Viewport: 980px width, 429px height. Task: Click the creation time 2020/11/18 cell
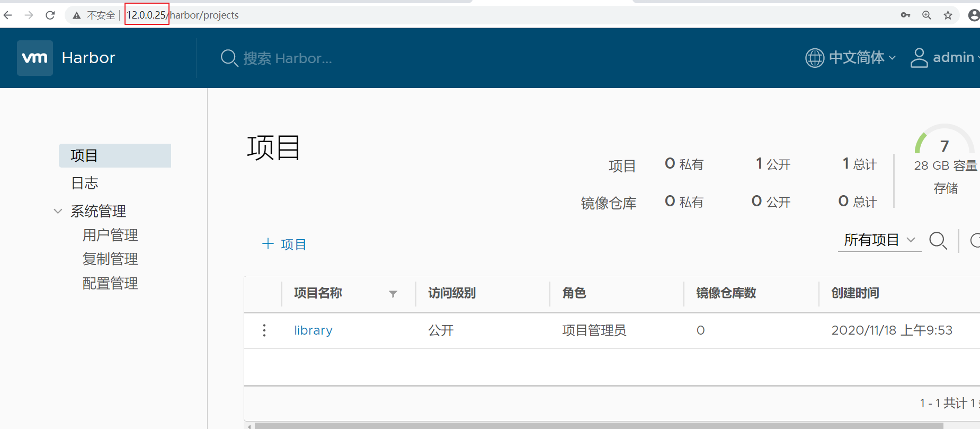(x=892, y=330)
